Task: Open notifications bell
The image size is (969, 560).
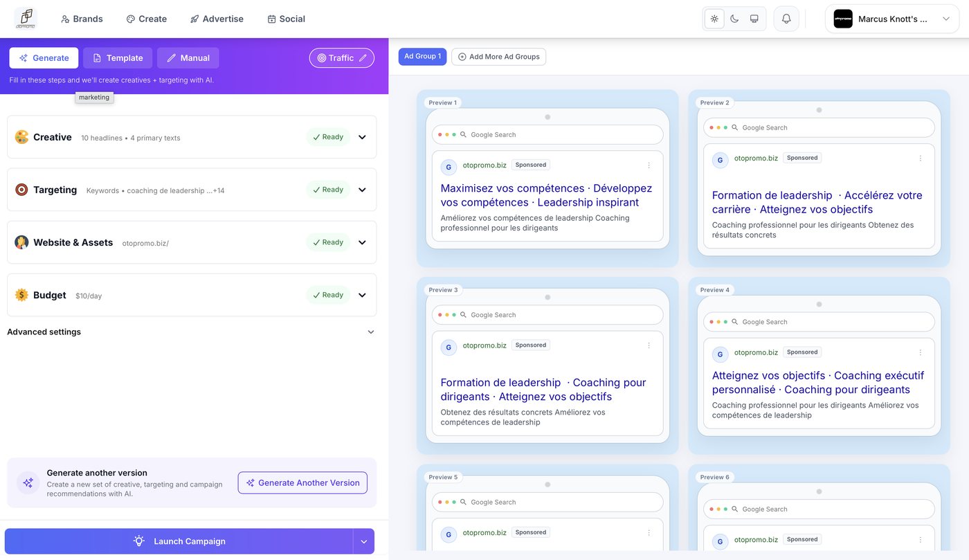Action: [x=786, y=19]
